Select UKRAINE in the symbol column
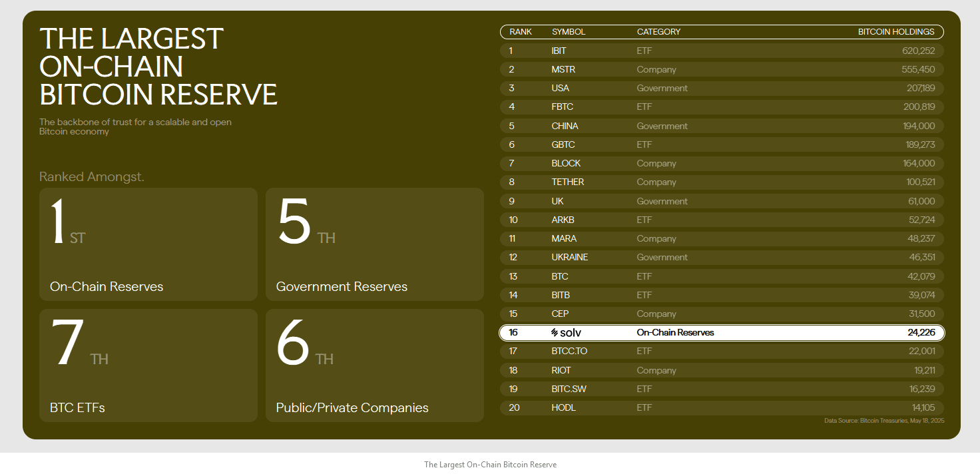The height and width of the screenshot is (476, 980). pyautogui.click(x=570, y=257)
